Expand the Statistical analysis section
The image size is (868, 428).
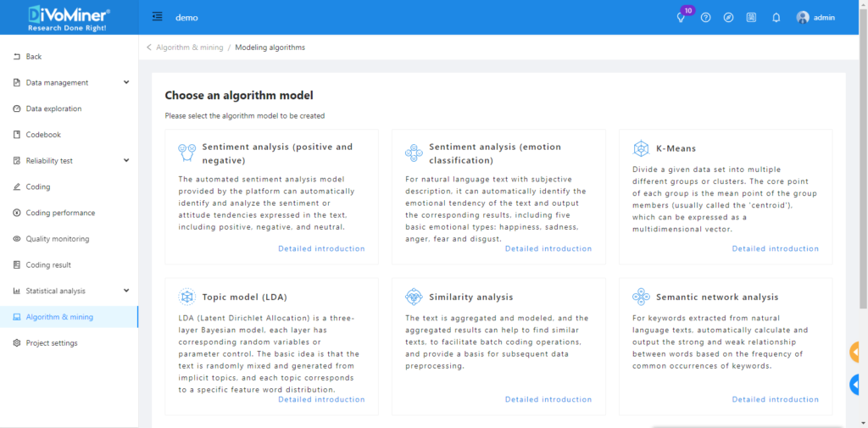[x=126, y=291]
